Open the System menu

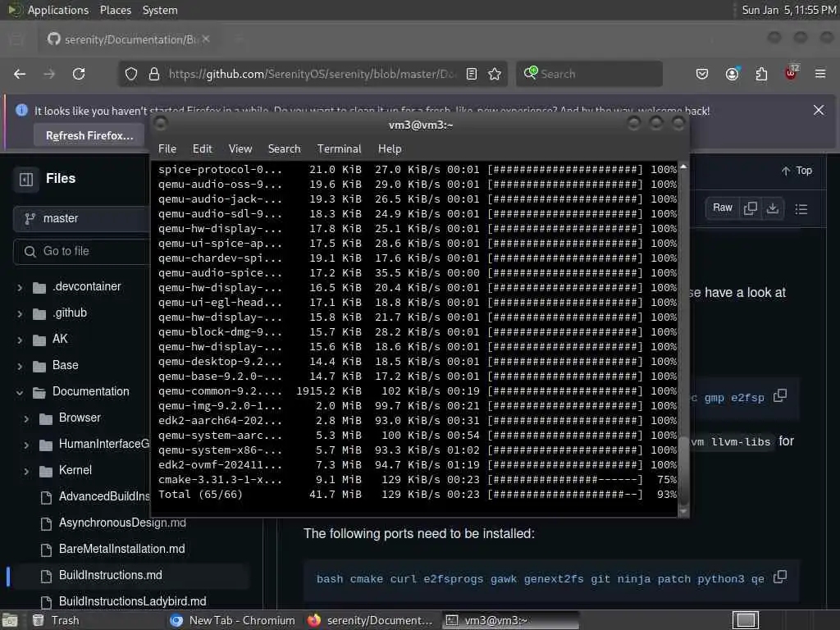[x=160, y=10]
